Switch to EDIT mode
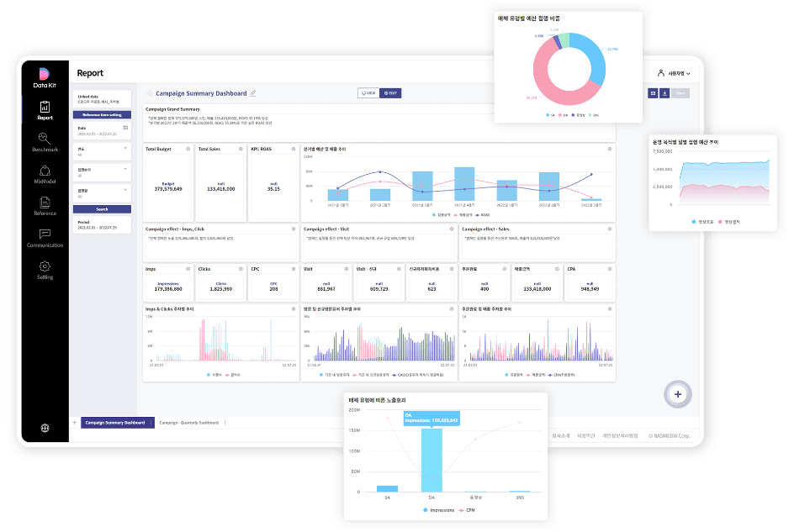789x532 pixels. [390, 93]
